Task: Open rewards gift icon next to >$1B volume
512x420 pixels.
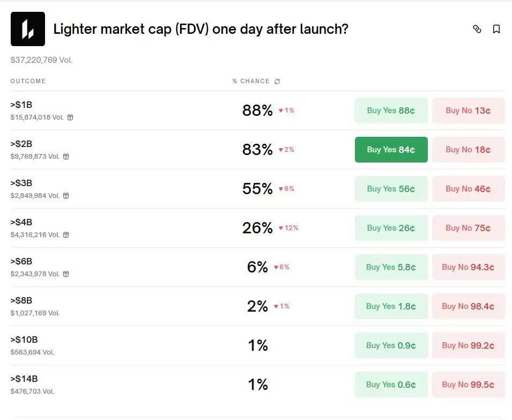Action: tap(70, 117)
